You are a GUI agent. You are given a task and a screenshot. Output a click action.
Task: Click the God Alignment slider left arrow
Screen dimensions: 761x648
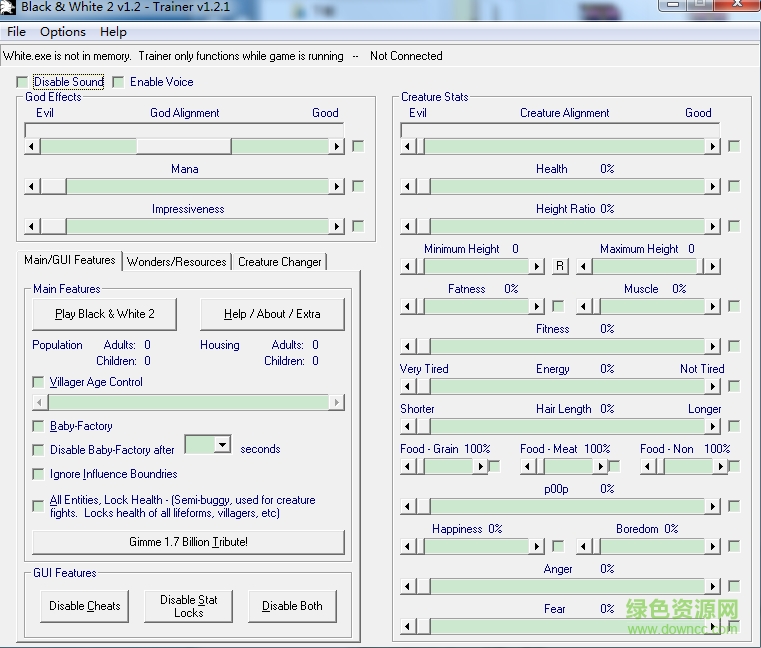[x=32, y=146]
